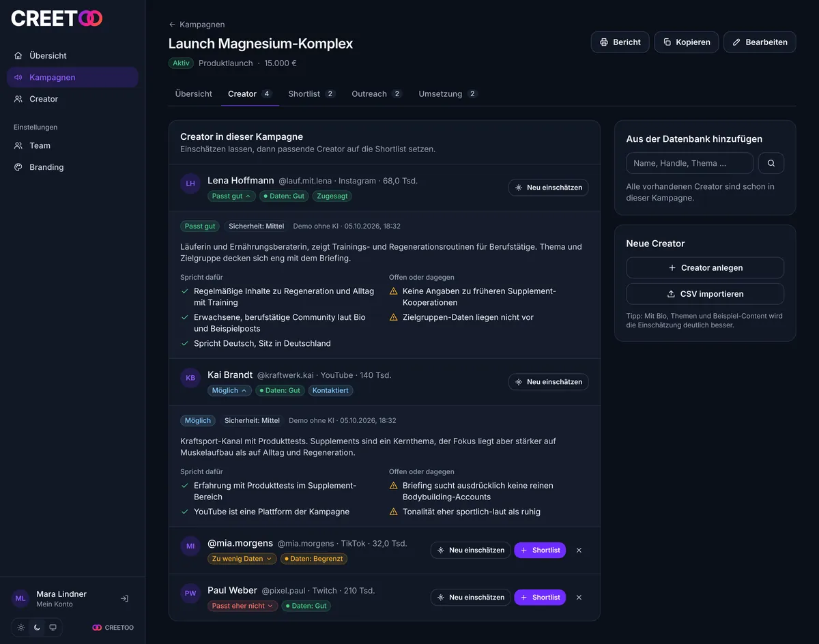Click the CREETOO logo in the sidebar header

point(57,18)
